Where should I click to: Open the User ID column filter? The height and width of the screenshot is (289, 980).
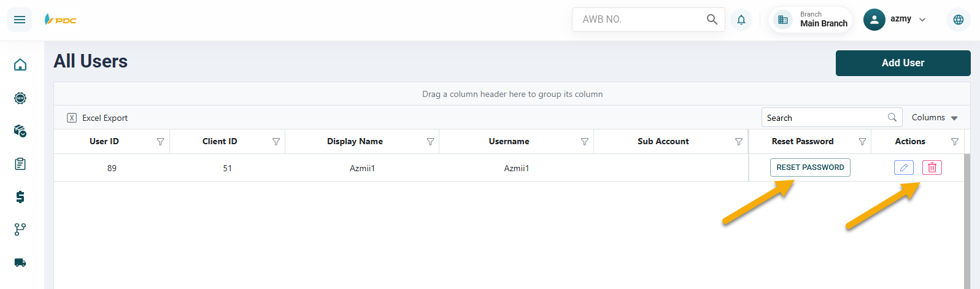(x=160, y=142)
